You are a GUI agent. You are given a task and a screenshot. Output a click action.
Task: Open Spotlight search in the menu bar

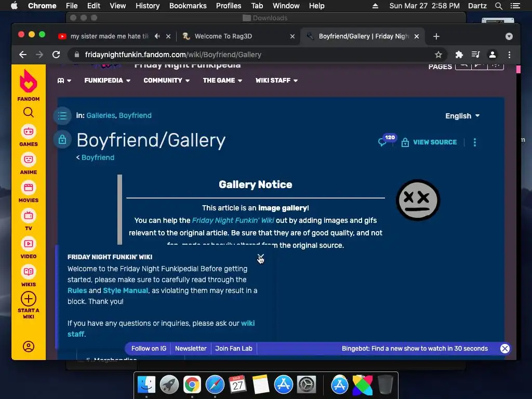pyautogui.click(x=498, y=6)
